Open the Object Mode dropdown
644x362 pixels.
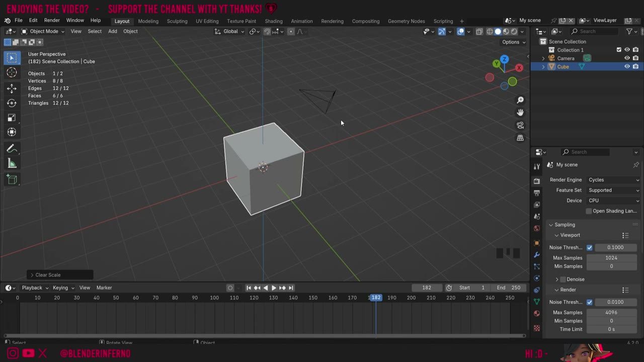click(43, 31)
